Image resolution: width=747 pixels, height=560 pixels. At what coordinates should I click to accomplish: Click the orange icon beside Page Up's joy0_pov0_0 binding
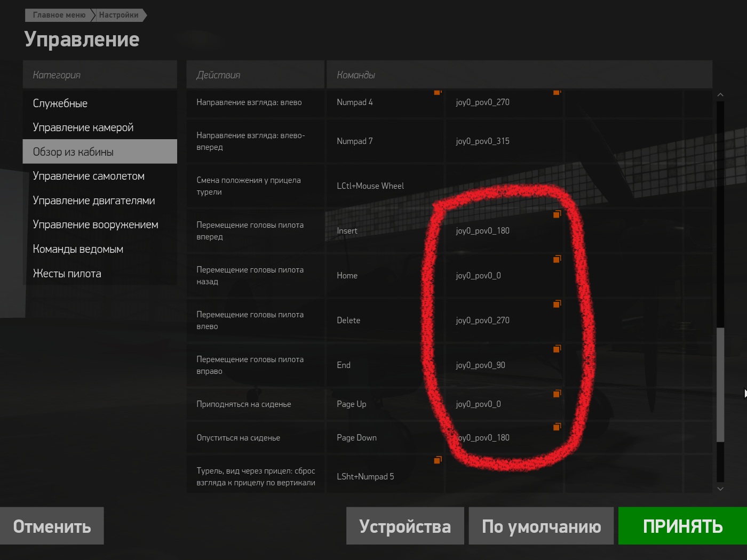pyautogui.click(x=557, y=393)
